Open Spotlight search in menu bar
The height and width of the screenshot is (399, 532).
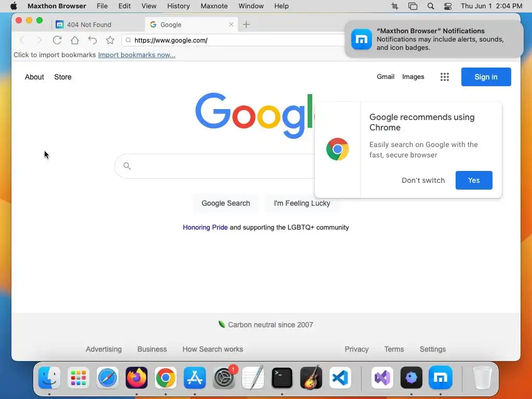[431, 6]
